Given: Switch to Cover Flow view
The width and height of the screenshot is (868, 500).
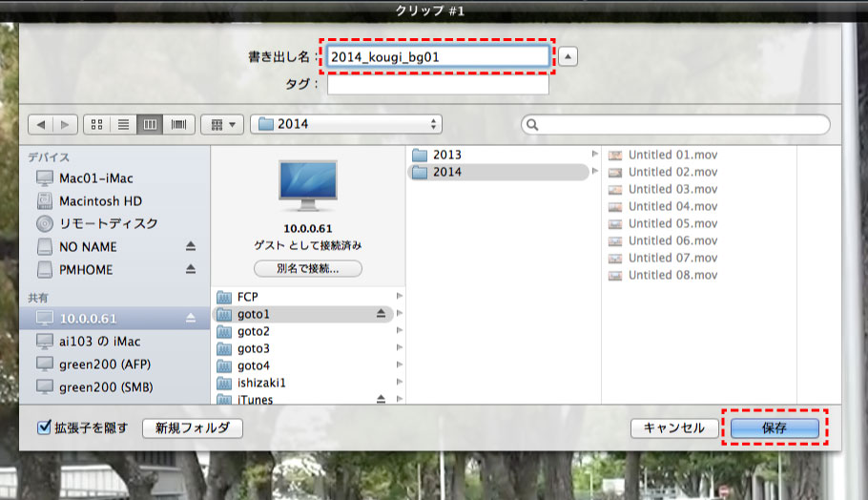Looking at the screenshot, I should point(178,125).
